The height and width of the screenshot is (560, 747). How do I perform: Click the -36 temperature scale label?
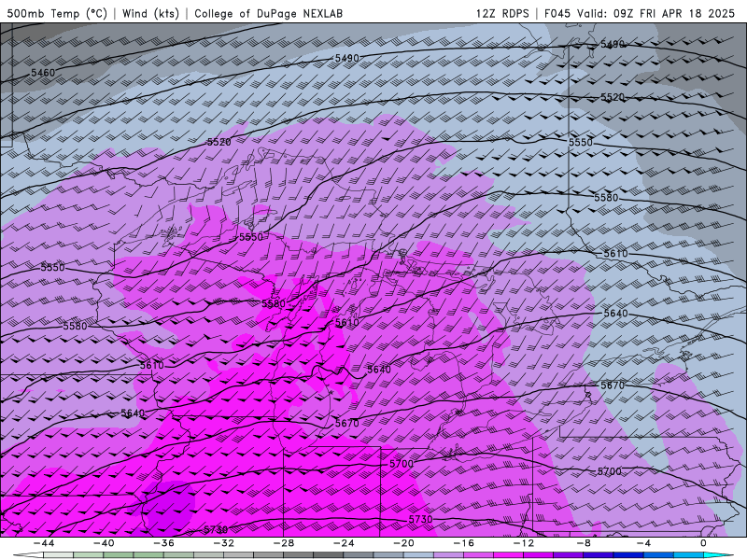(x=163, y=543)
